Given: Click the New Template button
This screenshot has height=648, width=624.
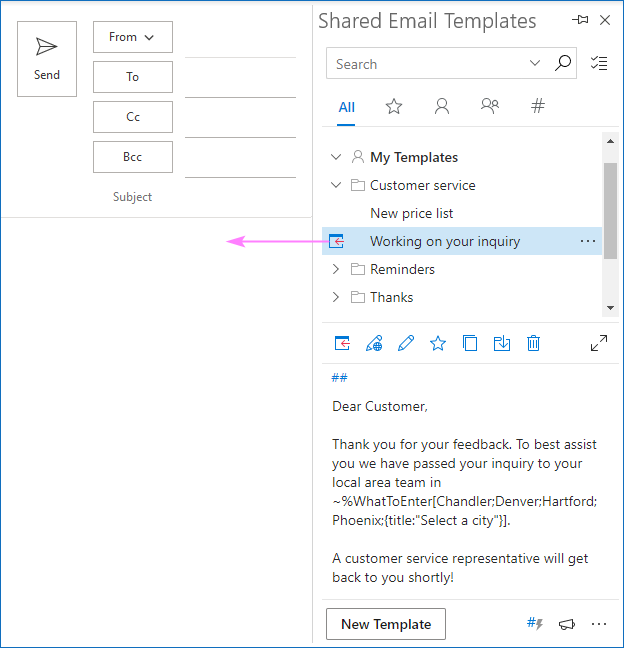Looking at the screenshot, I should tap(386, 624).
